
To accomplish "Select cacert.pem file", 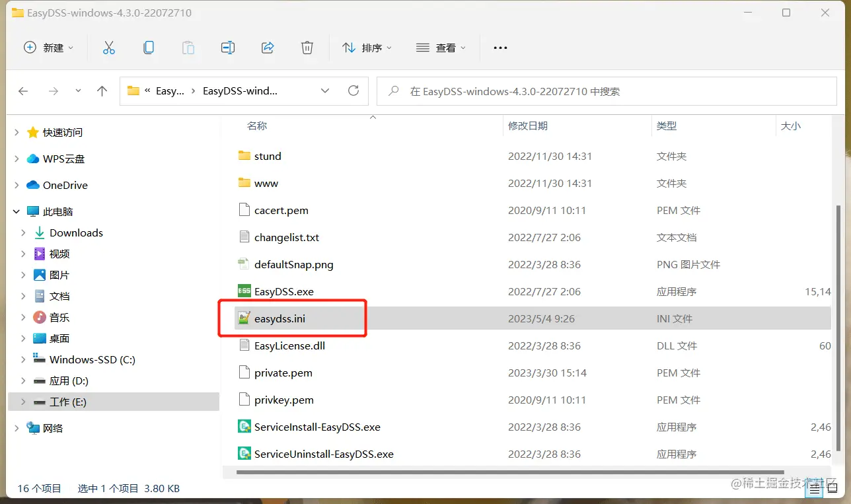I will pos(281,210).
